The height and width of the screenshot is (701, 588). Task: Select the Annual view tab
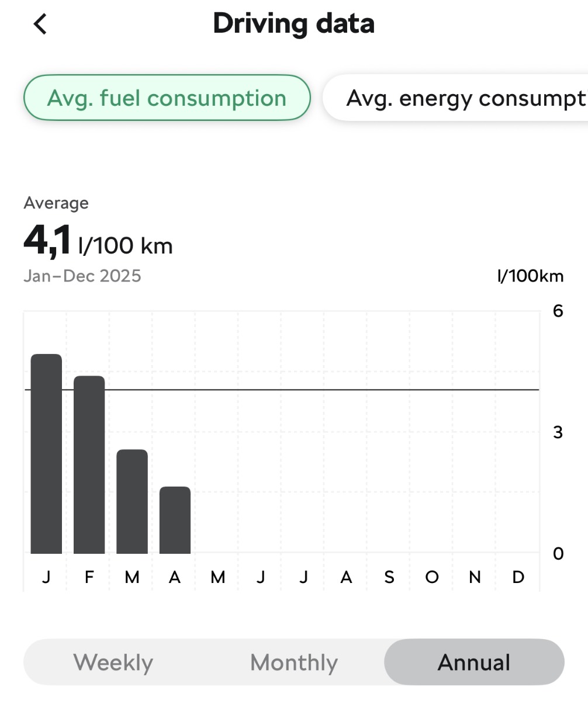pos(474,662)
